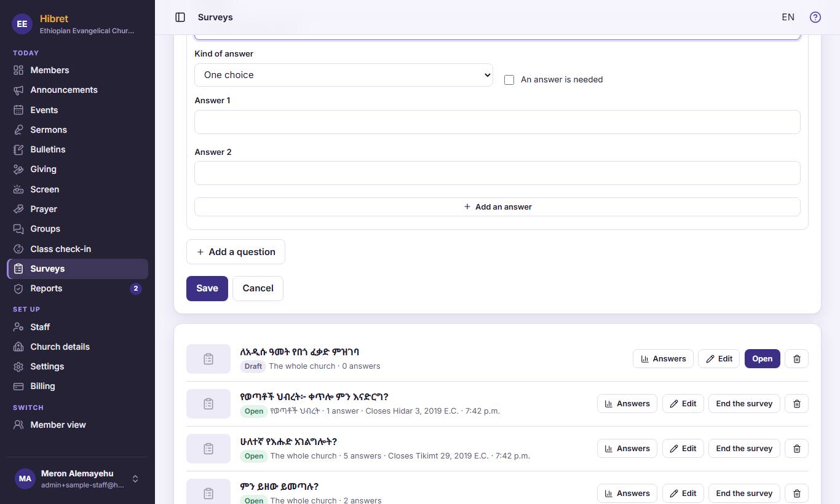The image size is (840, 504).
Task: Open the Events section
Action: 77,110
